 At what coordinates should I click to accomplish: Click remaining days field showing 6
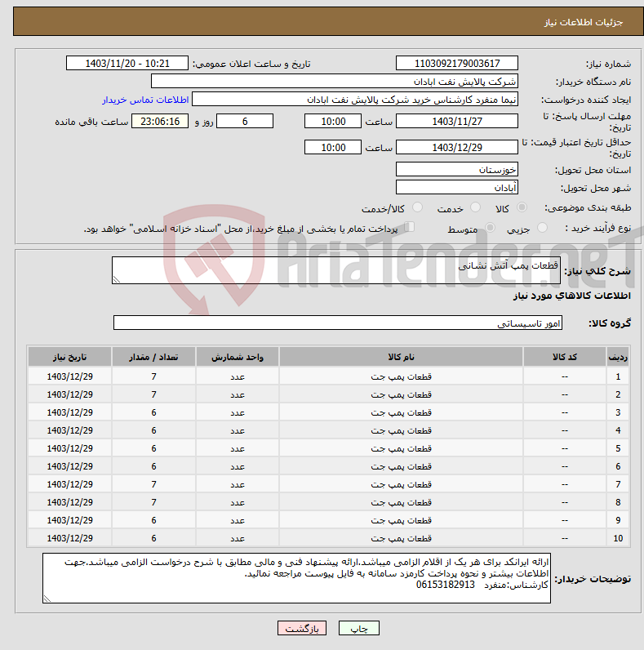click(x=245, y=122)
